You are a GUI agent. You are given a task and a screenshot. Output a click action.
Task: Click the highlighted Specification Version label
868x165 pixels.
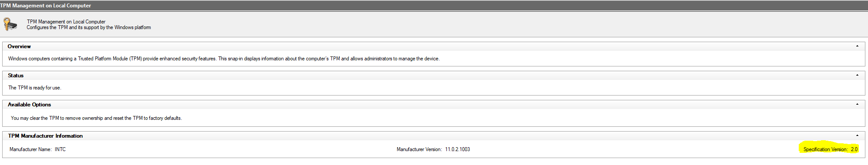tap(825, 149)
